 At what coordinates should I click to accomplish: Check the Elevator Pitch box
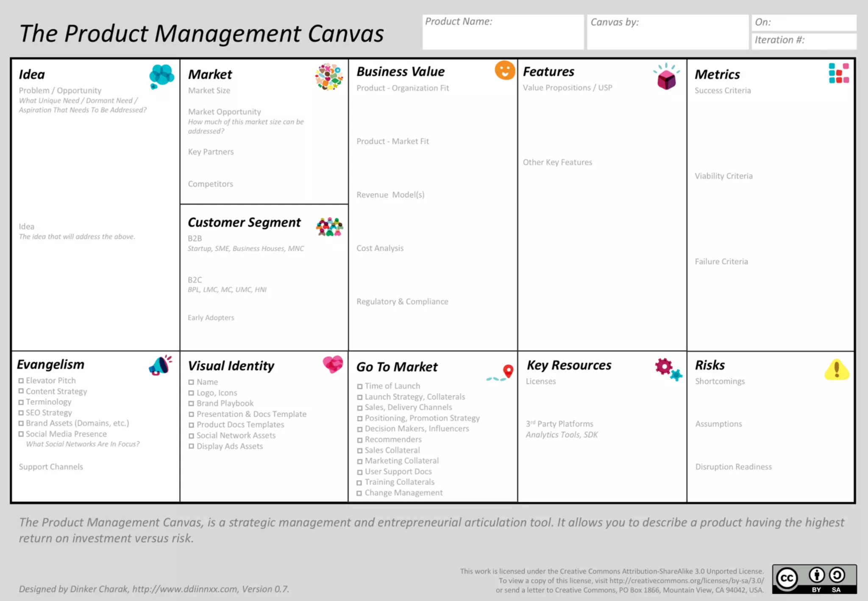[21, 381]
